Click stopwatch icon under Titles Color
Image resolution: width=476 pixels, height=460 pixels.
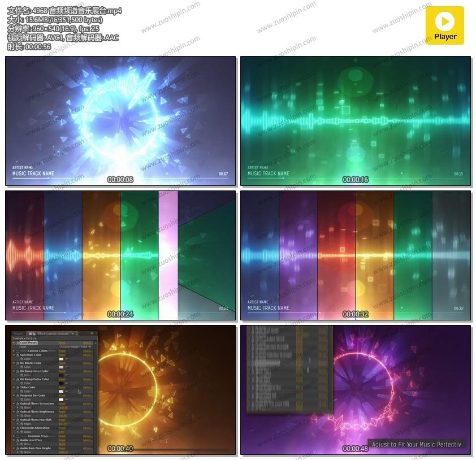pos(21,392)
